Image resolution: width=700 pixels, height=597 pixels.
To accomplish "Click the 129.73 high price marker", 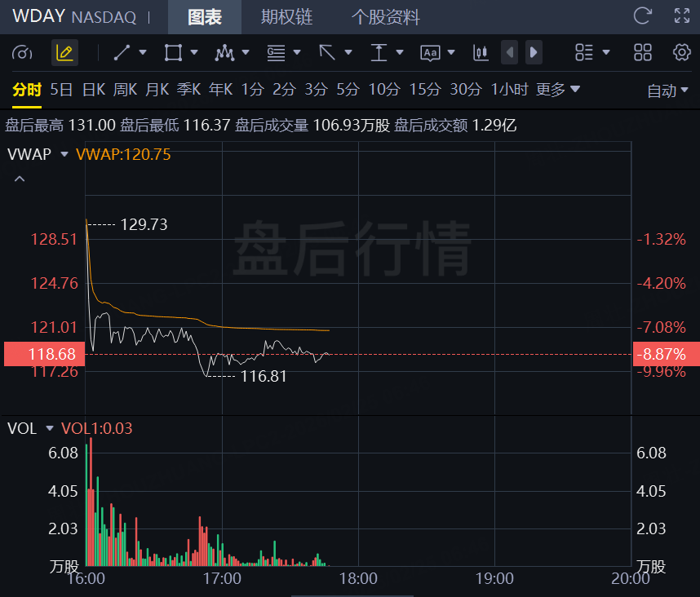I will (x=144, y=224).
